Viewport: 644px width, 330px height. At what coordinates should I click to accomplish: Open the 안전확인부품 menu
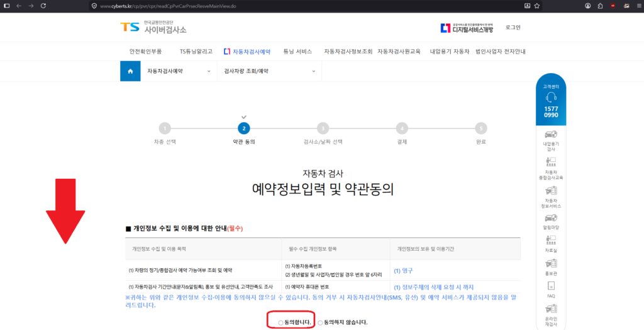(145, 52)
